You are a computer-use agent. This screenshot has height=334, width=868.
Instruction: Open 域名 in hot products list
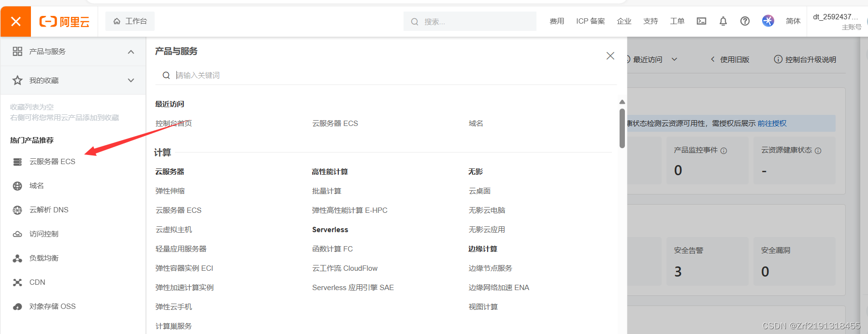click(37, 186)
